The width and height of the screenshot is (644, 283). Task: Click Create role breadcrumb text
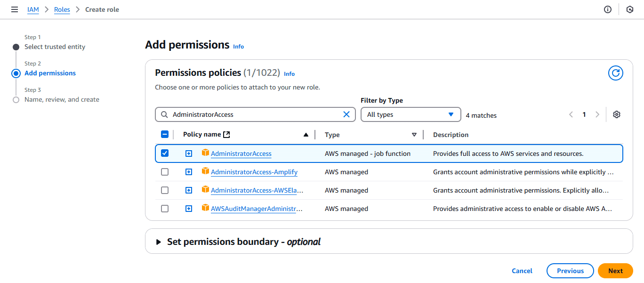point(102,9)
